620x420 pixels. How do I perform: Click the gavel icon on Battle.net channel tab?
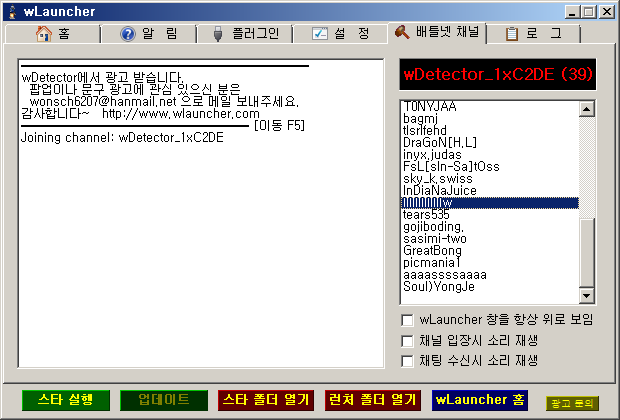[402, 32]
